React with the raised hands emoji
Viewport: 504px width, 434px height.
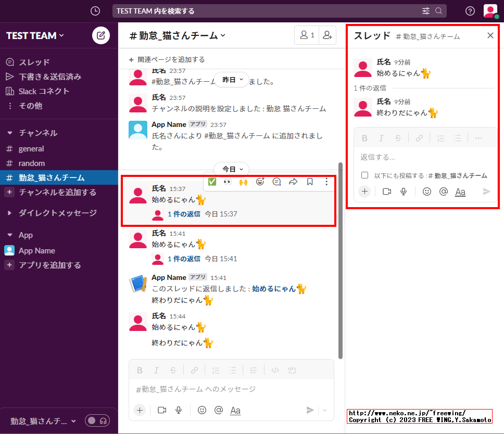coord(244,182)
